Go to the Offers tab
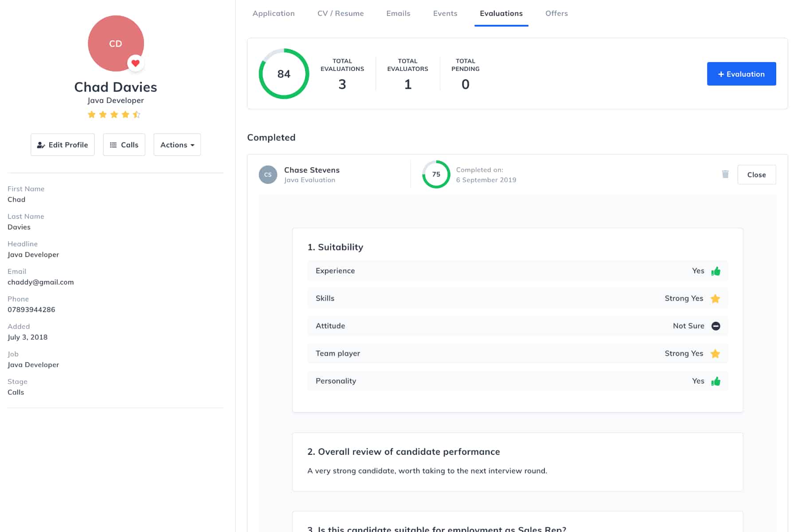This screenshot has width=798, height=532. (x=556, y=13)
